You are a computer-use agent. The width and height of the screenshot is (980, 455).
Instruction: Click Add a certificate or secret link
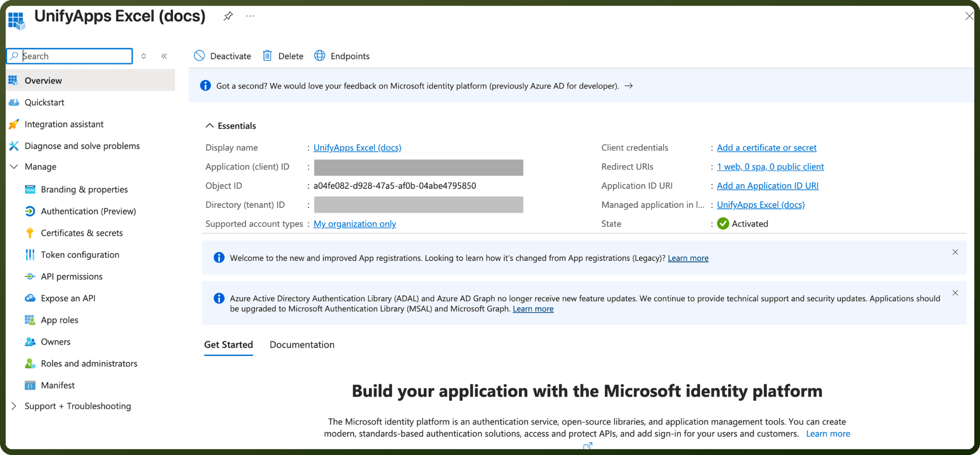[767, 148]
